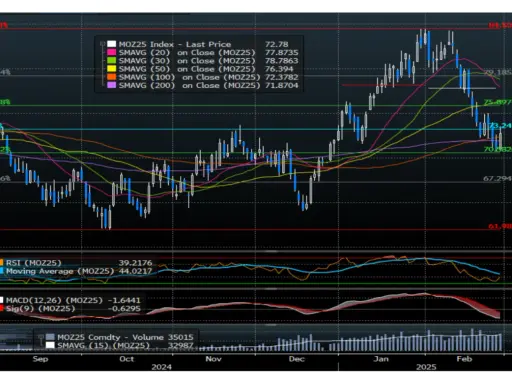The height and width of the screenshot is (384, 512).
Task: Click the SMAVG value 72.3782
Action: (x=282, y=77)
